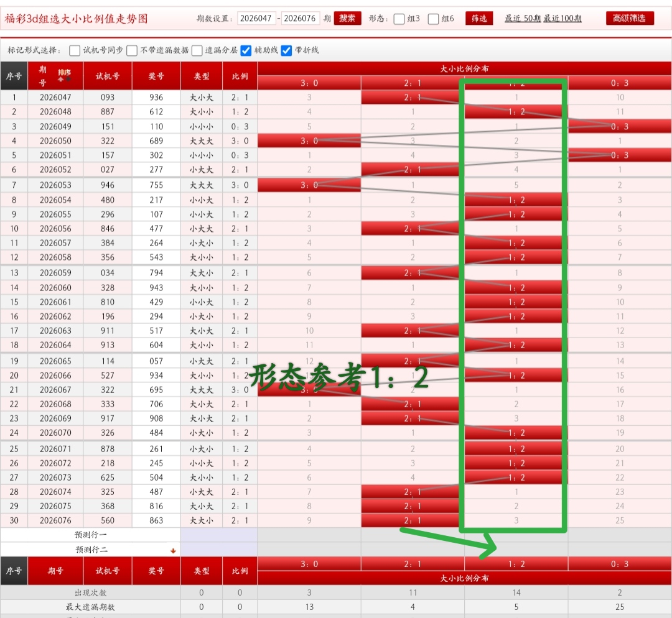Show 最近50期 results
Screen dimensions: 672x618
click(x=523, y=19)
